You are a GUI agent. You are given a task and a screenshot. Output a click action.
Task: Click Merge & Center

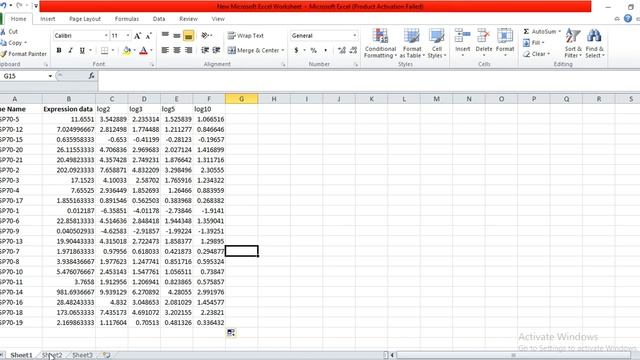click(x=253, y=50)
